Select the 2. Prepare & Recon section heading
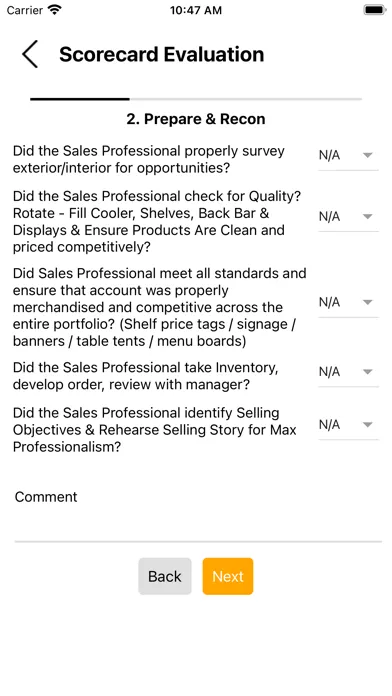The image size is (392, 696). click(196, 119)
